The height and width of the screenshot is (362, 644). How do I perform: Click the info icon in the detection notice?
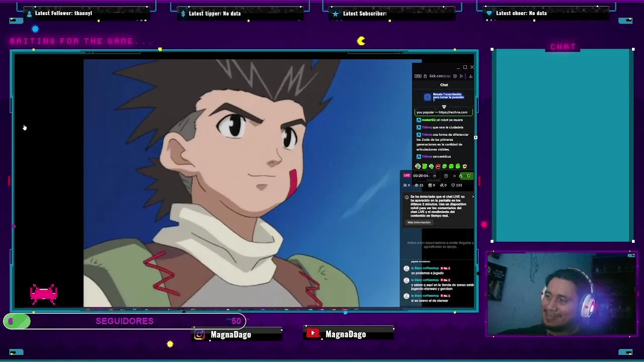click(x=407, y=197)
